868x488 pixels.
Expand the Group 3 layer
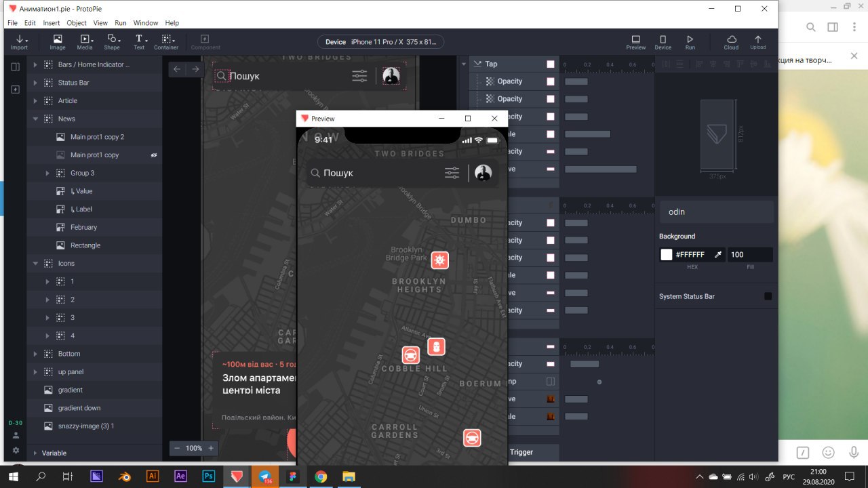click(x=47, y=173)
